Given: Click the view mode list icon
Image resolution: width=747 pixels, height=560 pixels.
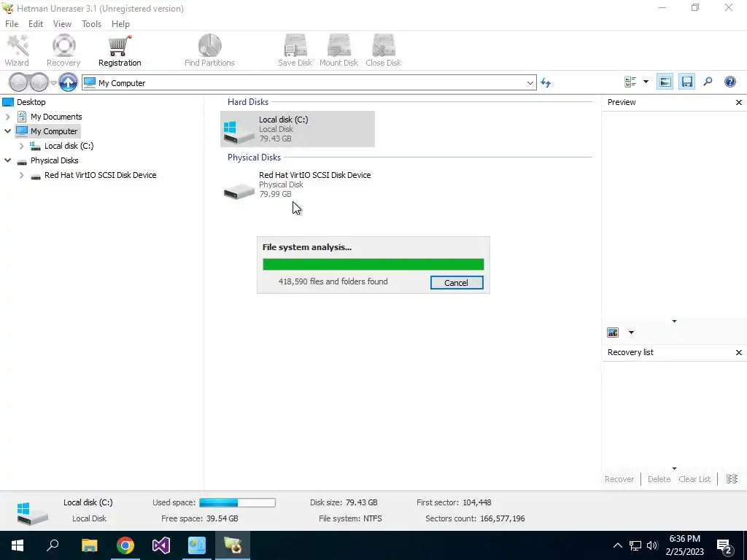Looking at the screenshot, I should [x=630, y=82].
